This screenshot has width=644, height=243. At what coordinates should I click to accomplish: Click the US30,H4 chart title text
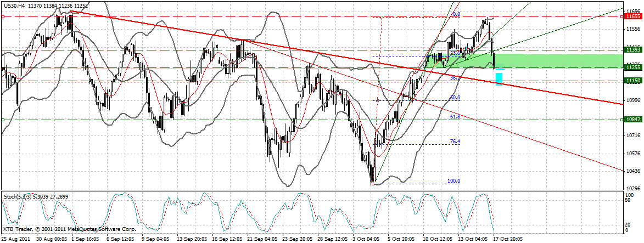[13, 5]
